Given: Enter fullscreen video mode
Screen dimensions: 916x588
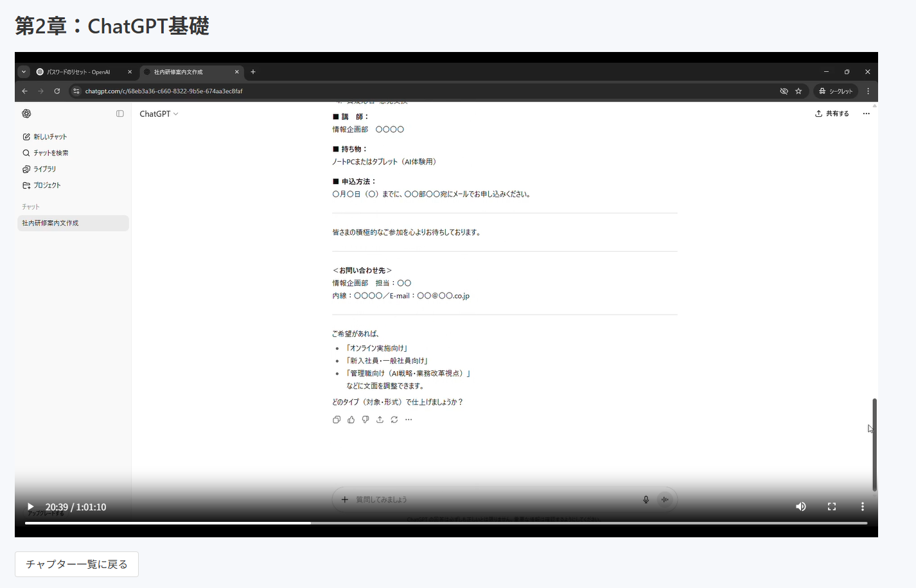Looking at the screenshot, I should coord(832,506).
